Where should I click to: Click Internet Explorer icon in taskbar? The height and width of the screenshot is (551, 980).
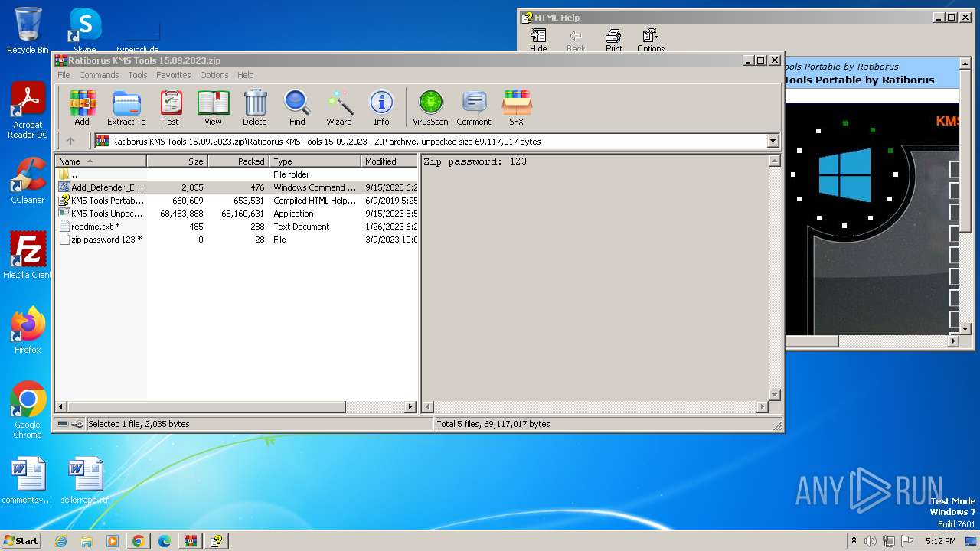(60, 541)
